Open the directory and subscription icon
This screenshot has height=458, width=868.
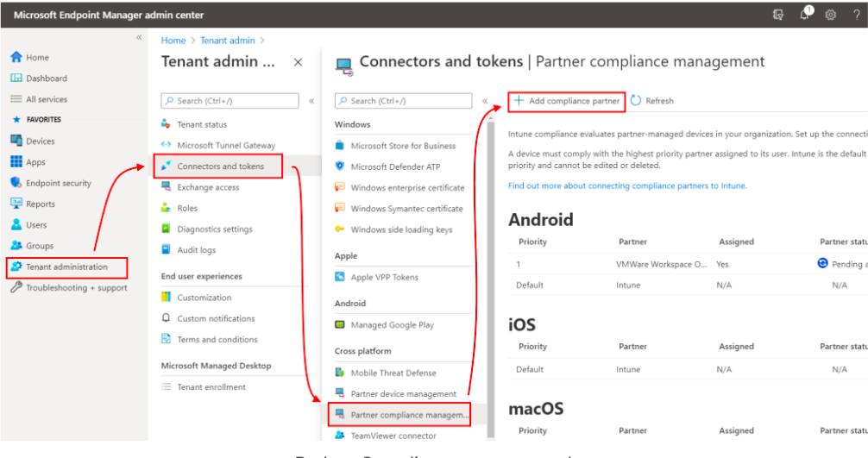point(777,15)
